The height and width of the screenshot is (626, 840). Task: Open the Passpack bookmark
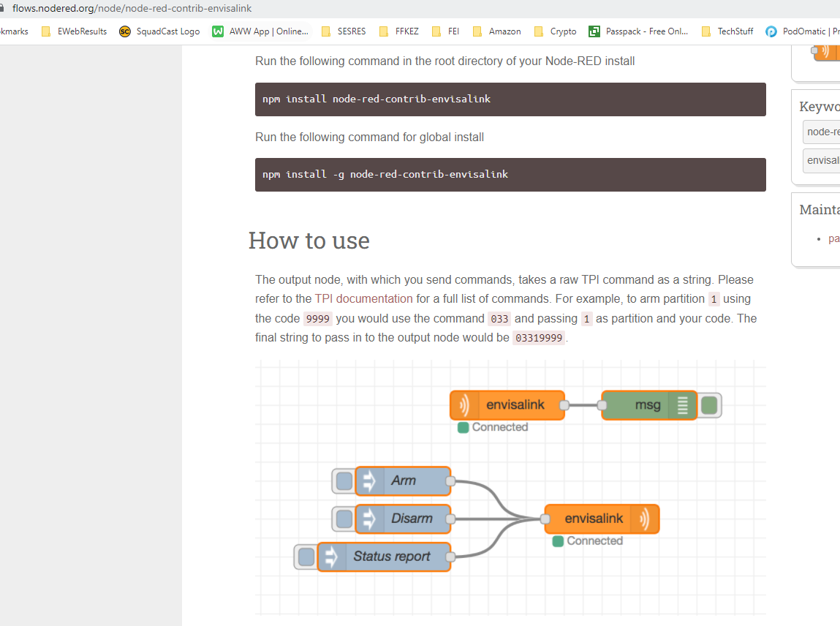[x=638, y=31]
